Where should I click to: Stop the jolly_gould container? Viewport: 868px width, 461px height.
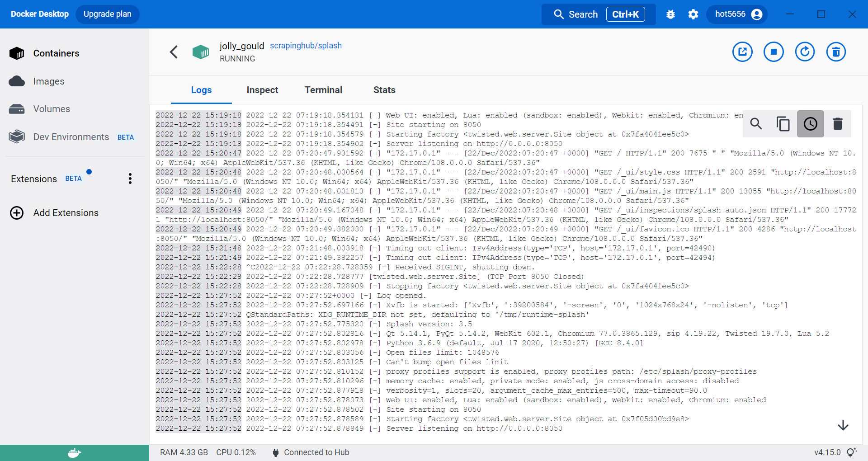click(774, 52)
